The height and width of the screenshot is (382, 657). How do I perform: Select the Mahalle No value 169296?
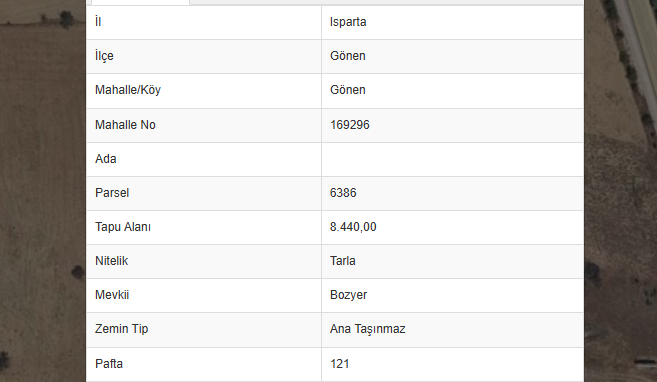click(x=350, y=125)
